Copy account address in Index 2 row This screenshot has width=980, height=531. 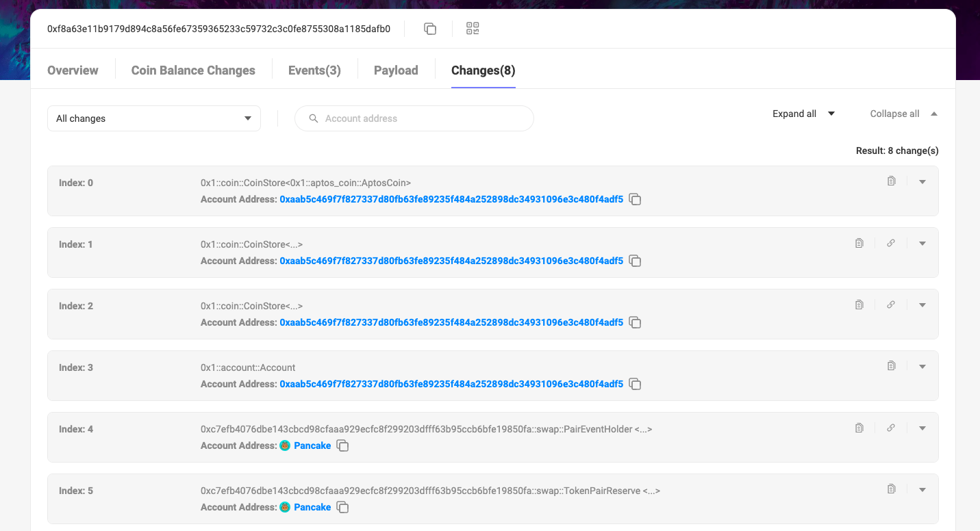pos(635,323)
